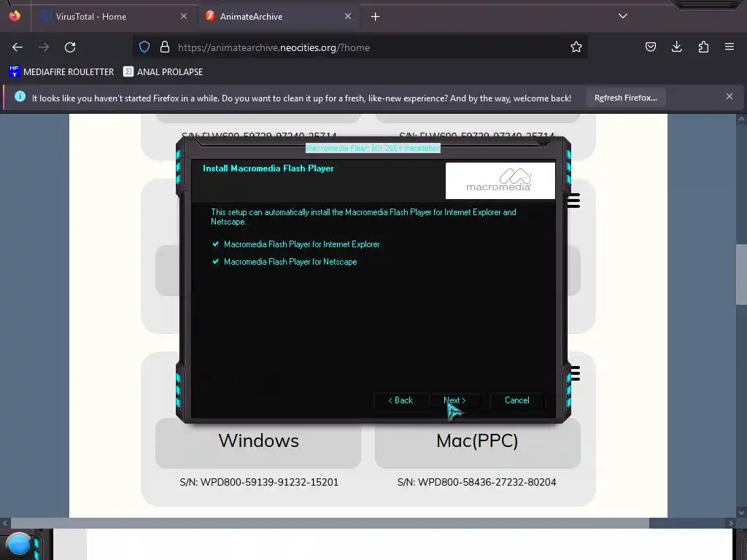Screen dimensions: 747x560
Task: Open the MEDIAFIRE ROULETTER bookmark
Action: (x=61, y=72)
